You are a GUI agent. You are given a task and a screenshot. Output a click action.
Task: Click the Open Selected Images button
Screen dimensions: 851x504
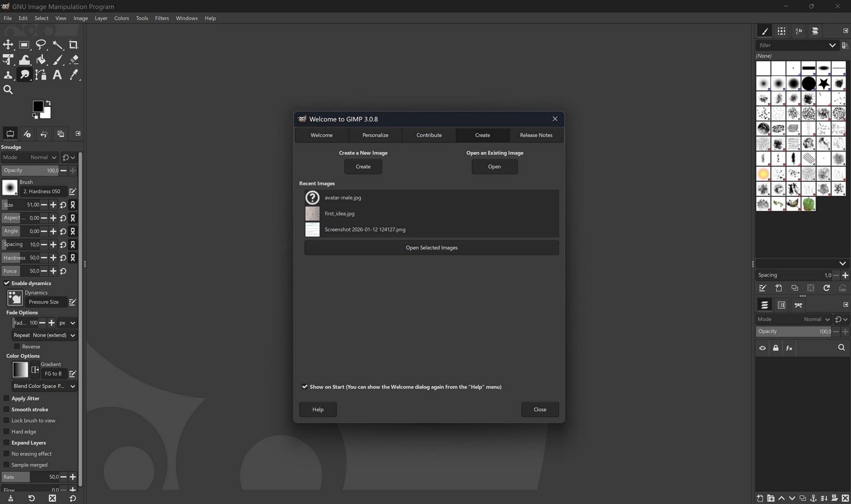coord(431,248)
